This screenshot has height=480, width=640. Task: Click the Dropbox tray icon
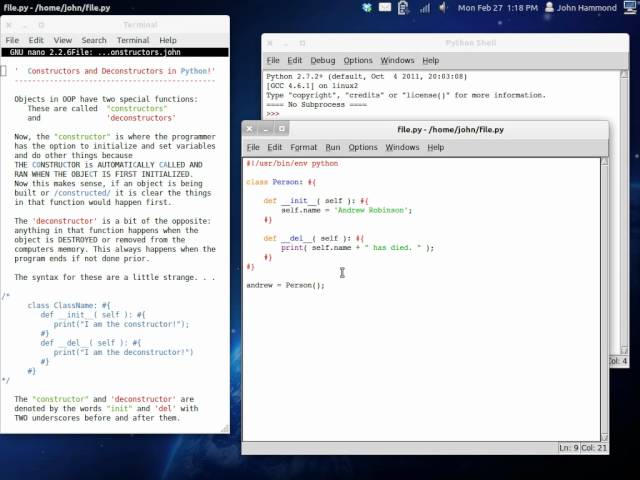[367, 7]
